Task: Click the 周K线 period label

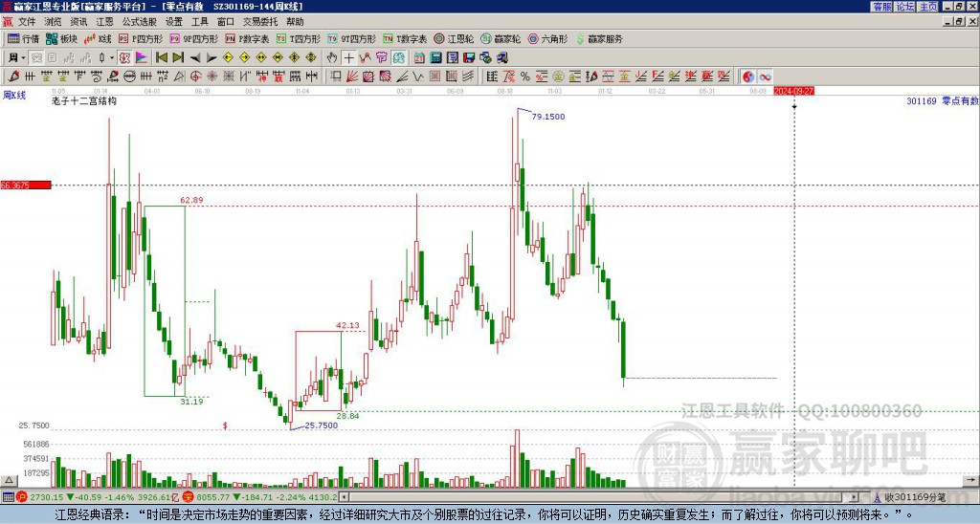Action: point(14,96)
